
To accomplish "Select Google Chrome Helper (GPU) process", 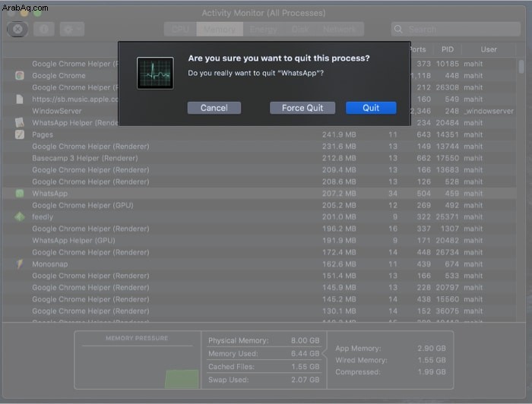I will click(x=82, y=205).
